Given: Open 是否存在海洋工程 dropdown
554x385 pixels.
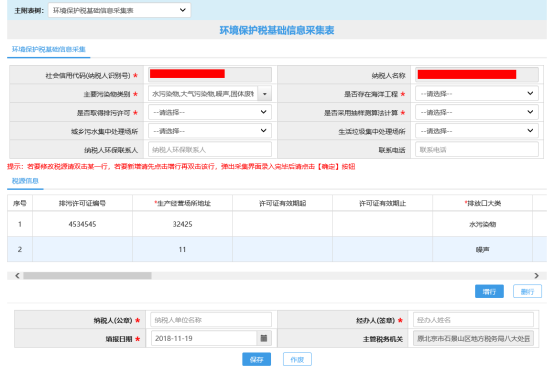Looking at the screenshot, I should (477, 94).
